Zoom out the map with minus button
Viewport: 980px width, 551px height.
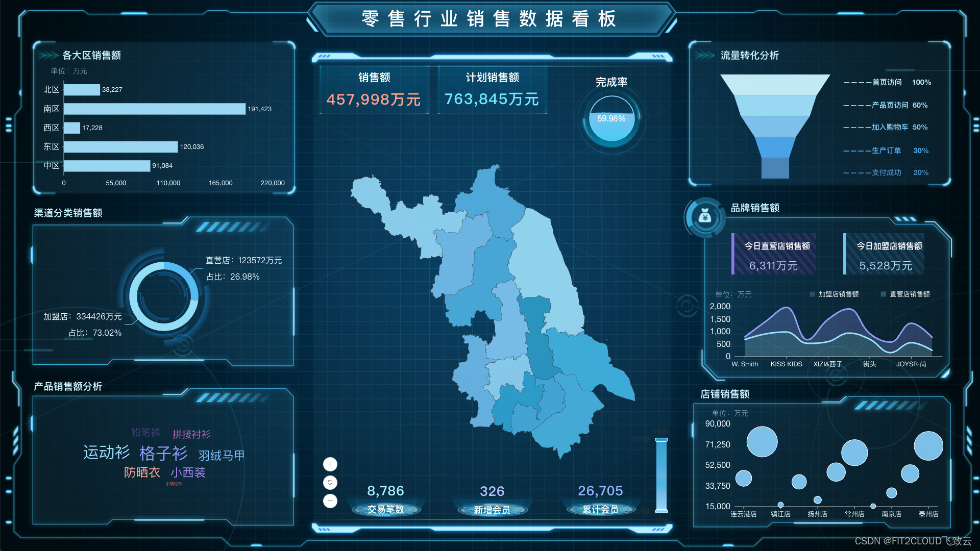[x=330, y=500]
